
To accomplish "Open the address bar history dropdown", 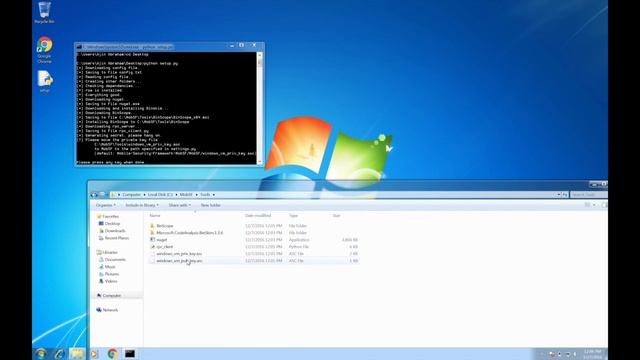I will click(x=558, y=195).
